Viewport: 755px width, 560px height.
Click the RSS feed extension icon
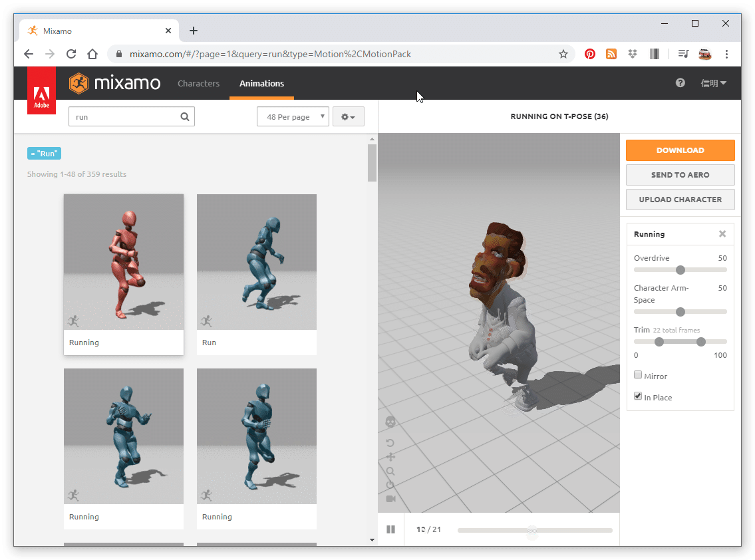(611, 54)
